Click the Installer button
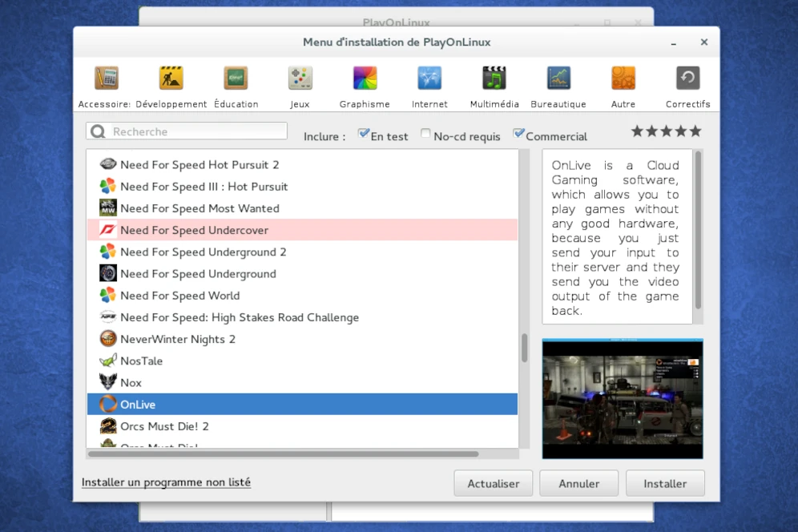This screenshot has width=798, height=532. coord(665,483)
